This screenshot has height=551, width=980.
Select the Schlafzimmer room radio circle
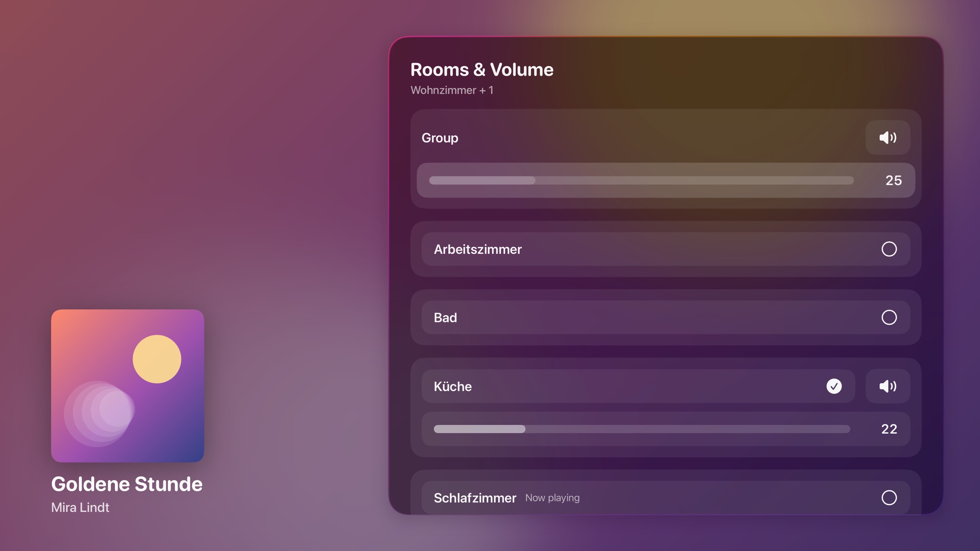click(x=889, y=498)
